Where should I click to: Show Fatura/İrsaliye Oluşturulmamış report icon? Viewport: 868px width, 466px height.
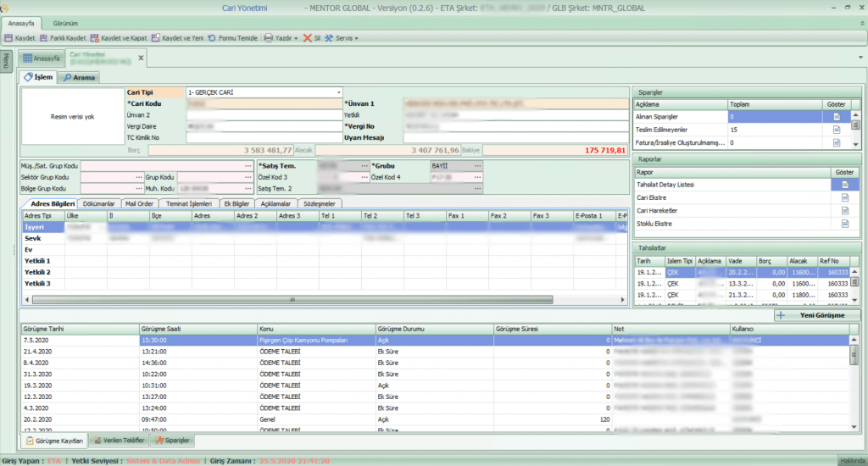tap(837, 143)
